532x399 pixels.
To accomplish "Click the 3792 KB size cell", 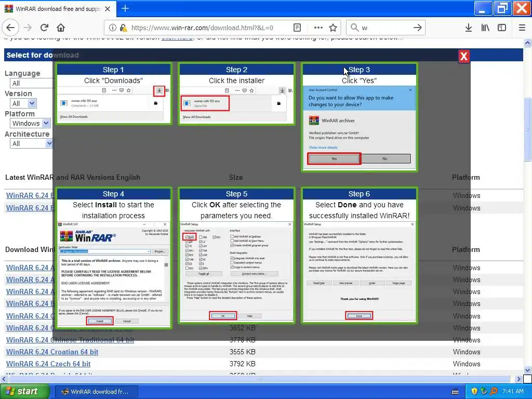I will click(x=242, y=364).
